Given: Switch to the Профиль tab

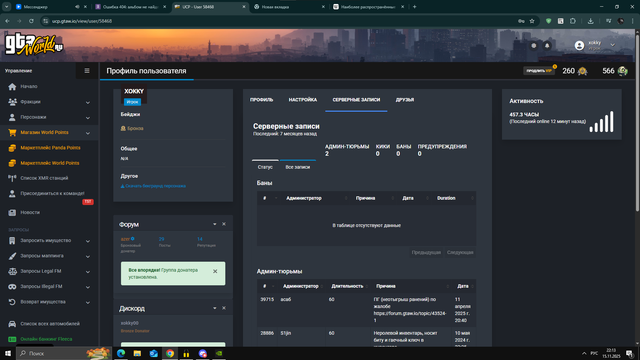Looking at the screenshot, I should (262, 100).
